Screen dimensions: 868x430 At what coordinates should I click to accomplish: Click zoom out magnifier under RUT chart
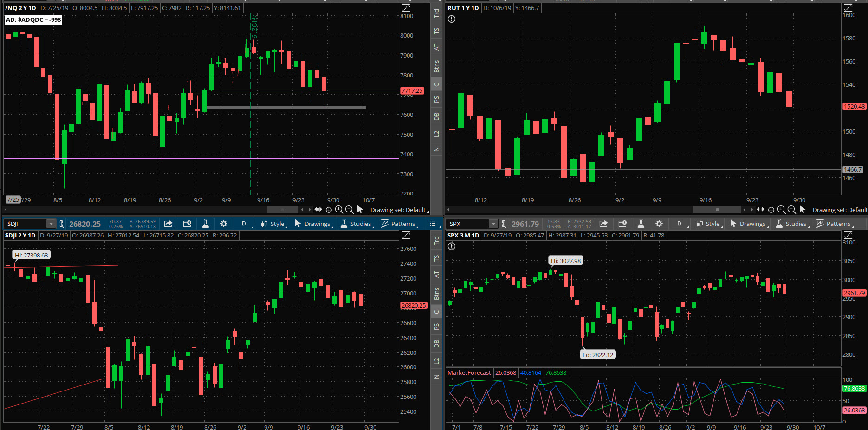pyautogui.click(x=792, y=210)
